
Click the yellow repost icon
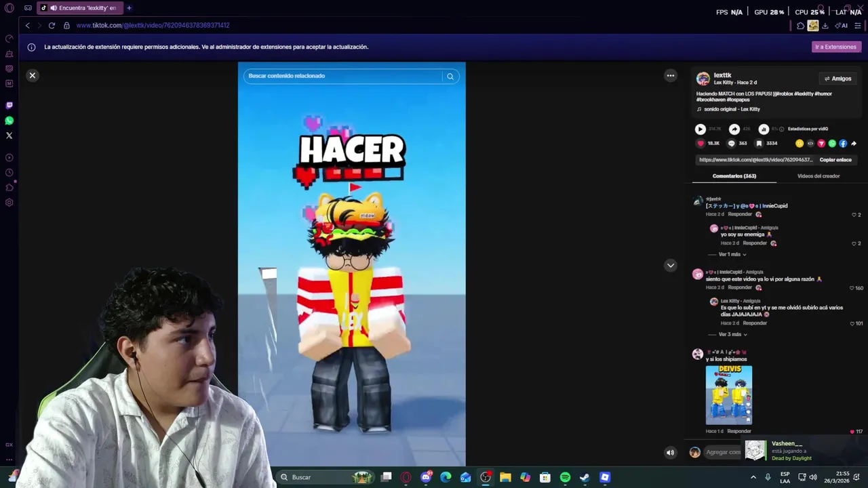click(x=800, y=144)
